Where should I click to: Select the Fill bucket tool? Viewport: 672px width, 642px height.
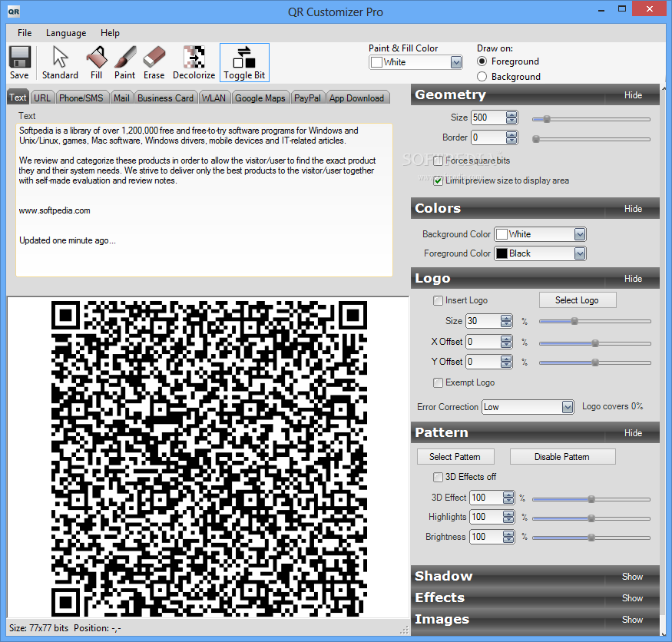(97, 62)
